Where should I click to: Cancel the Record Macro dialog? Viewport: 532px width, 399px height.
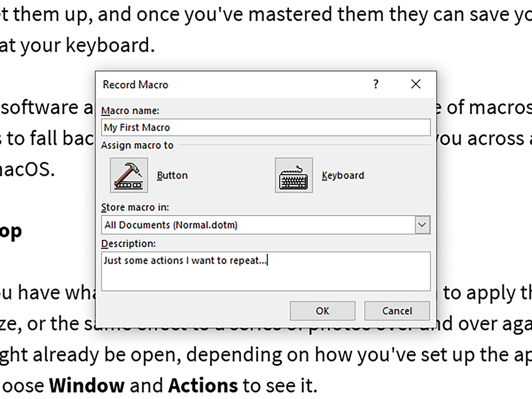[397, 311]
